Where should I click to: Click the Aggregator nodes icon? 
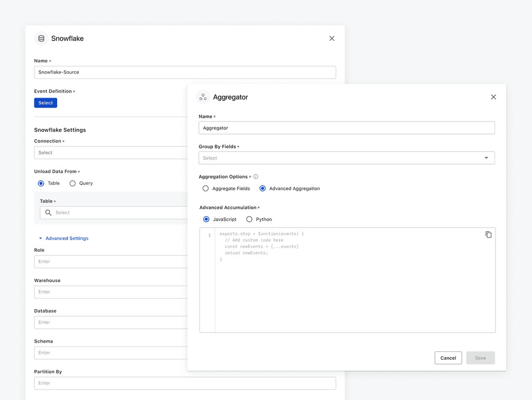click(x=203, y=97)
